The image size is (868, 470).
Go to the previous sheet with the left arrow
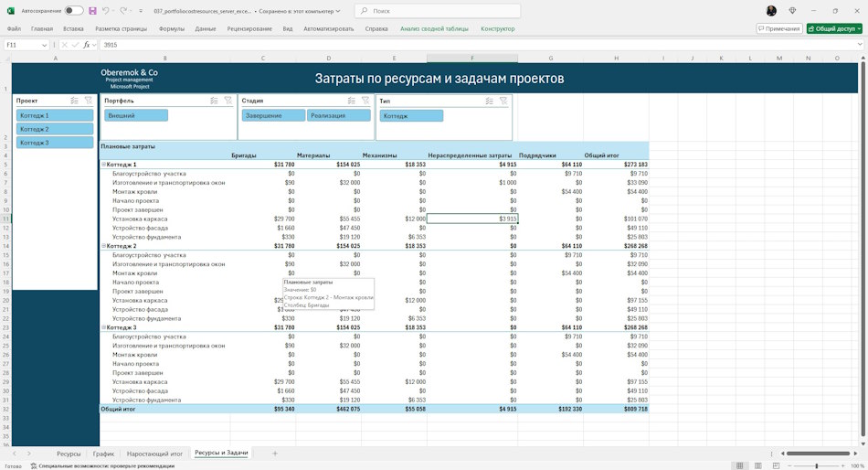coord(15,454)
